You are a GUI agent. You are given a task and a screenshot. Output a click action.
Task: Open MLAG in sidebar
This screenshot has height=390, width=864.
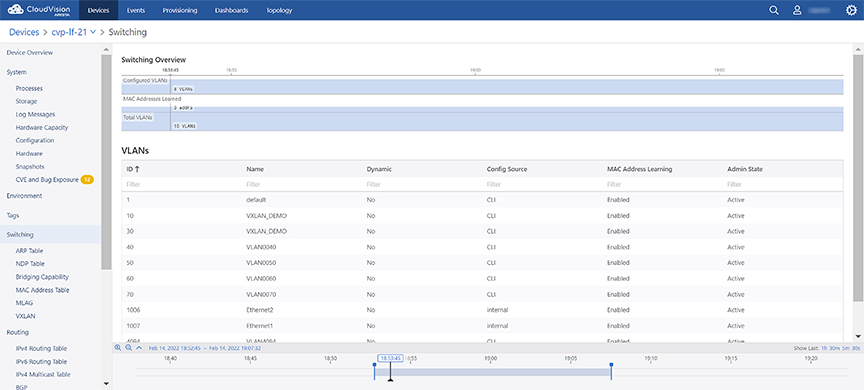point(23,303)
